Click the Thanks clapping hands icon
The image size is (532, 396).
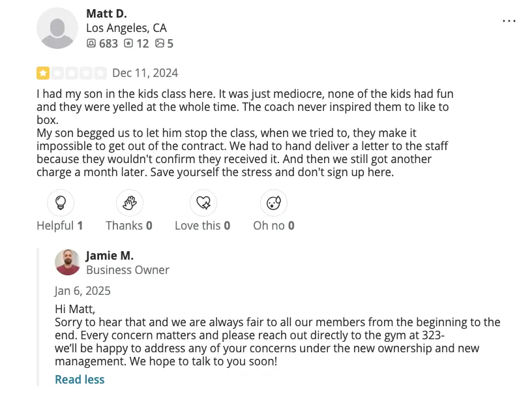click(x=129, y=203)
